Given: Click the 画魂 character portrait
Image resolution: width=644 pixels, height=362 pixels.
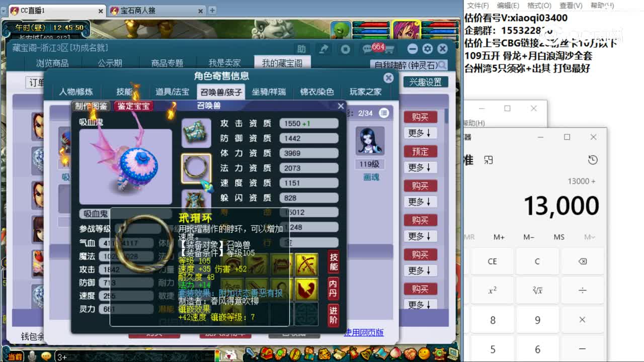Looking at the screenshot, I should click(370, 141).
